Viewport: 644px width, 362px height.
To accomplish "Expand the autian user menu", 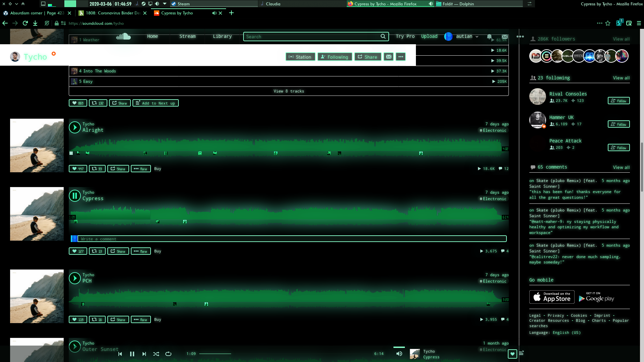I will click(x=467, y=37).
